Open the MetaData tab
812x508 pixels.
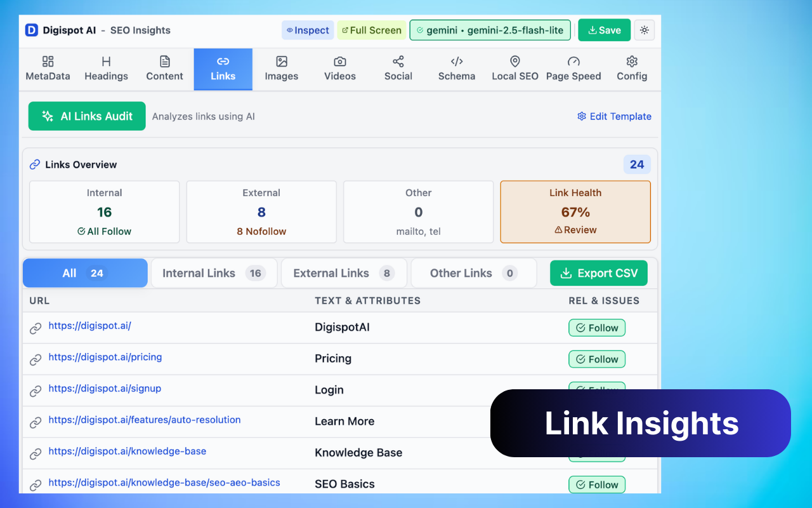tap(48, 69)
